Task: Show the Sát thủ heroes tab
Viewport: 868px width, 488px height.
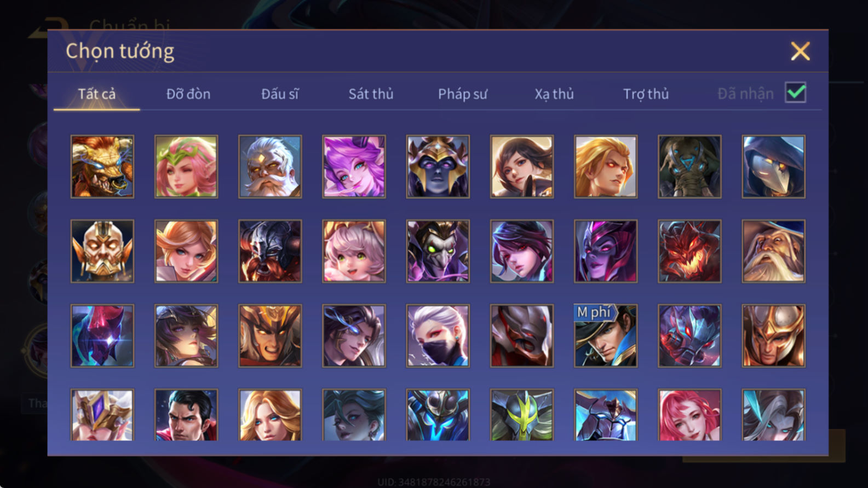Action: (x=371, y=94)
